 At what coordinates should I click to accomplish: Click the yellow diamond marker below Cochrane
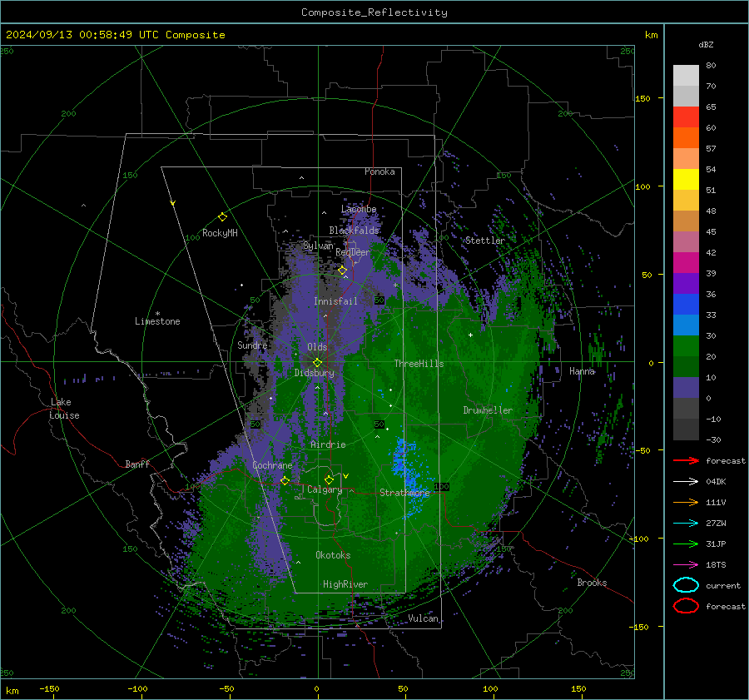point(285,481)
